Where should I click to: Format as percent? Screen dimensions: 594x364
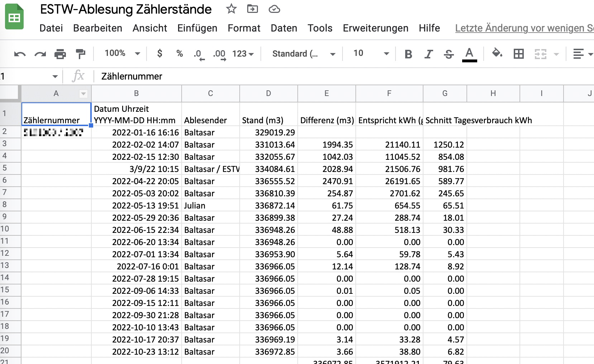click(x=179, y=54)
